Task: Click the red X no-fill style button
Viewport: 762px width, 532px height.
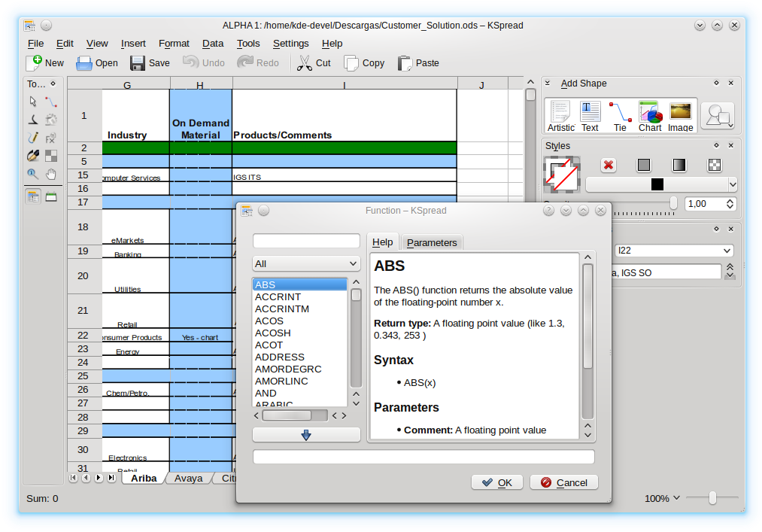Action: (609, 165)
